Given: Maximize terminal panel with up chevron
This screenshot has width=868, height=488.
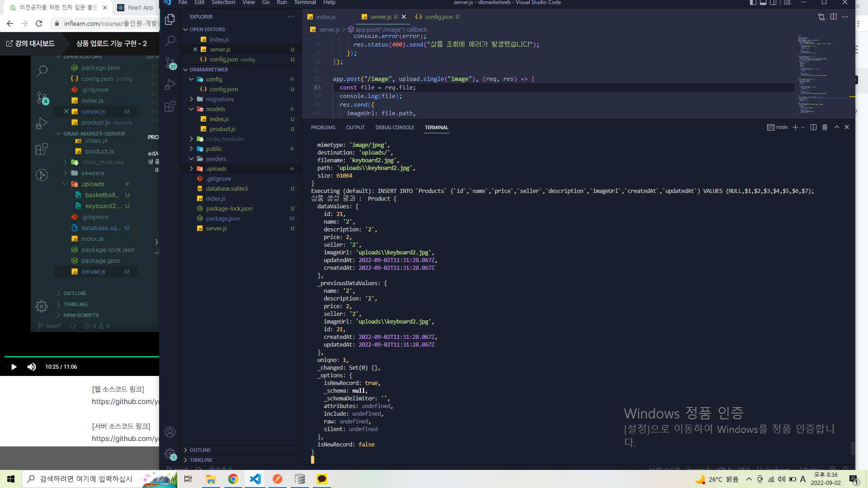Looking at the screenshot, I should click(x=837, y=127).
